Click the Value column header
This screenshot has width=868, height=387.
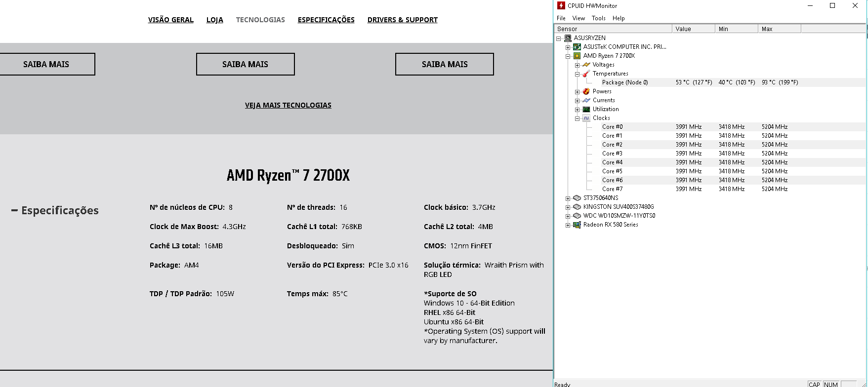694,29
